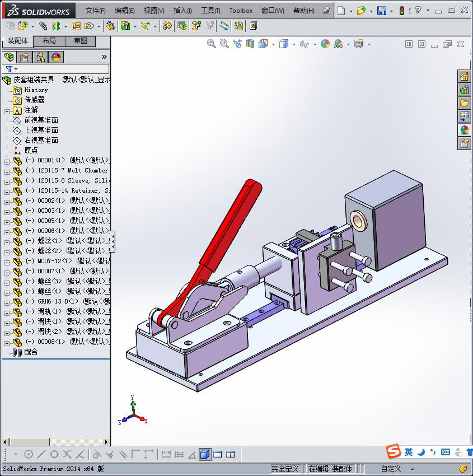Select the Zoom to Area tool
This screenshot has height=476, width=473.
point(224,44)
